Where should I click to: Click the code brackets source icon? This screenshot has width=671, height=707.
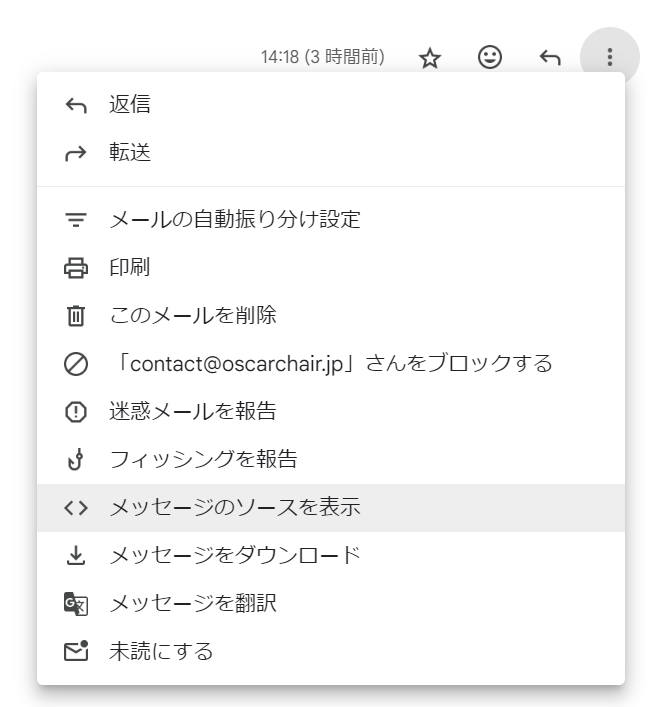click(76, 508)
